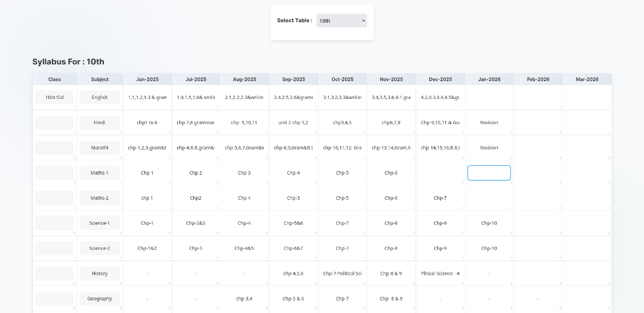Click Science-2 Sep-2025 cell 'Chp-6&7'
This screenshot has width=644, height=313.
tap(293, 248)
